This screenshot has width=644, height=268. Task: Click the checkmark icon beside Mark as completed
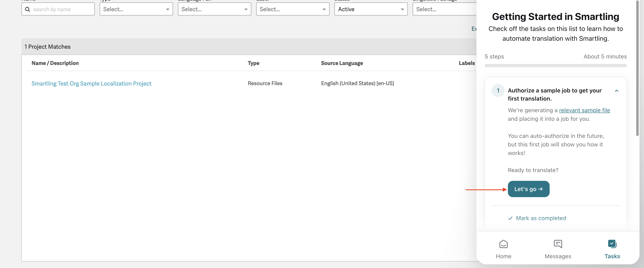click(x=510, y=218)
